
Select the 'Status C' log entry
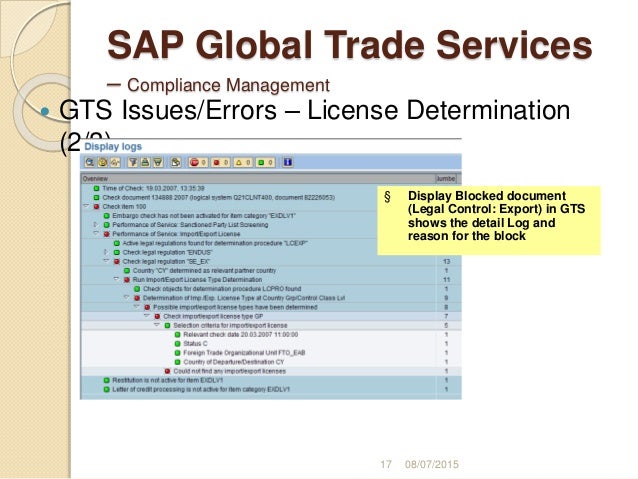(x=195, y=344)
